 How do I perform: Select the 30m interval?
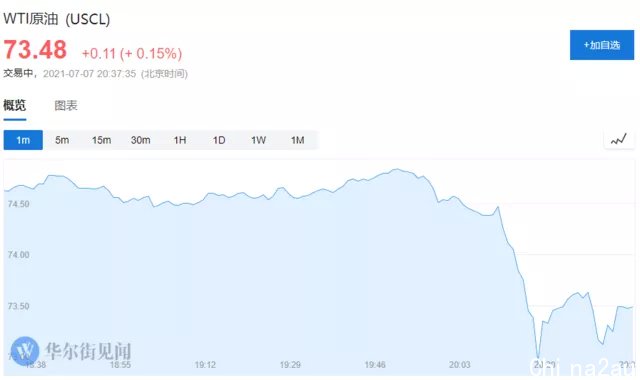[x=140, y=140]
